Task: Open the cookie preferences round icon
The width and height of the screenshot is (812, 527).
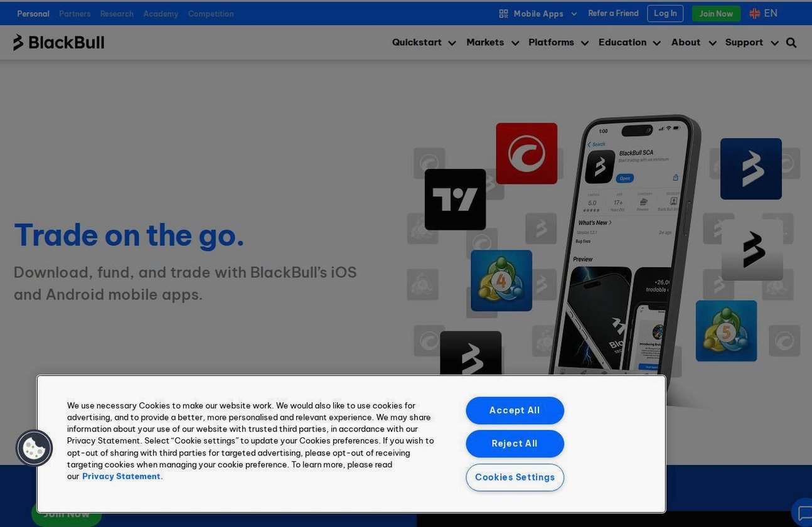Action: click(x=34, y=448)
